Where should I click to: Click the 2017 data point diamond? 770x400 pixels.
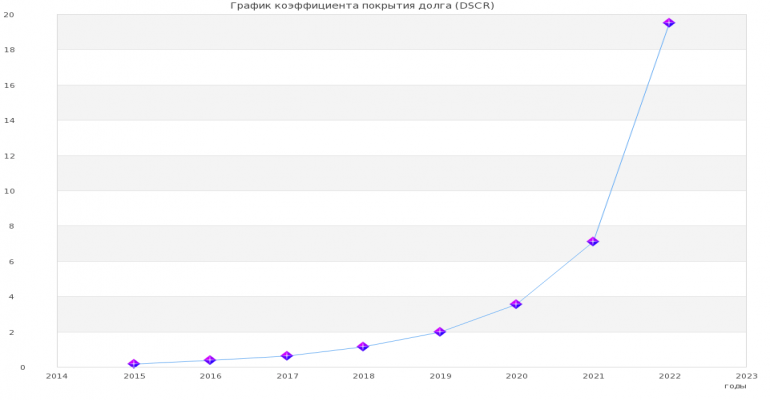pos(287,356)
